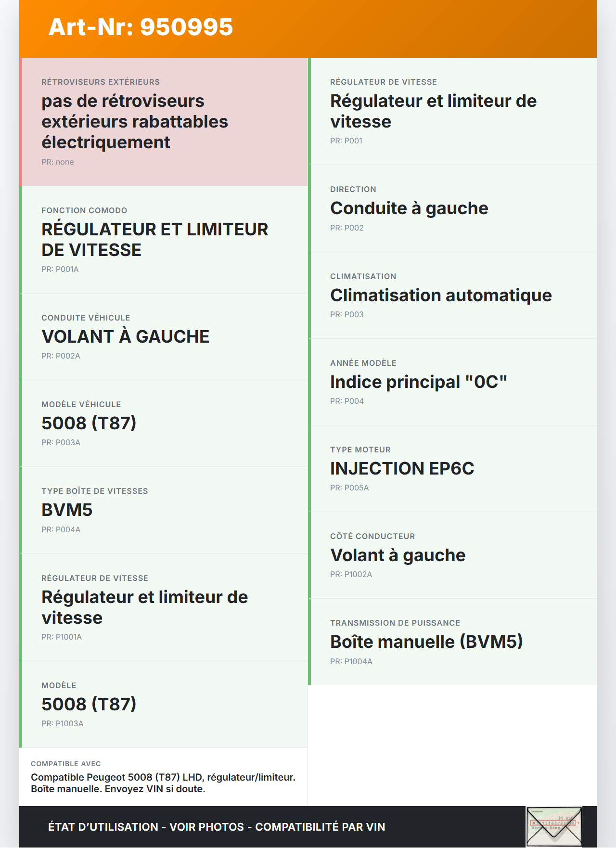The width and height of the screenshot is (616, 848).
Task: Select the Climatisation automatique card
Action: (x=452, y=295)
